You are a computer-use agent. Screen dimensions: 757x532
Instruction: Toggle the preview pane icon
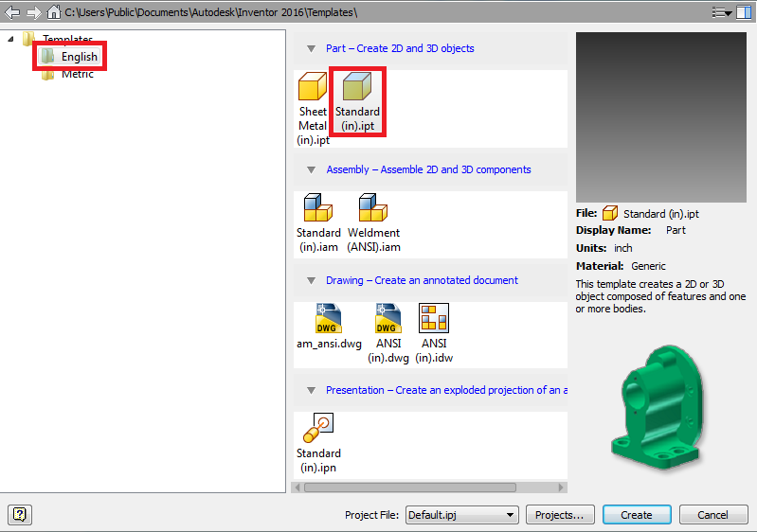point(744,12)
